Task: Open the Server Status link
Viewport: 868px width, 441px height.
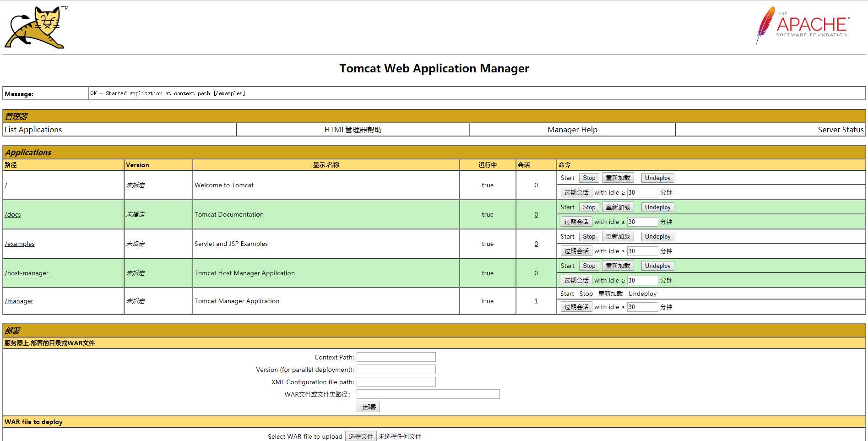Action: point(841,130)
